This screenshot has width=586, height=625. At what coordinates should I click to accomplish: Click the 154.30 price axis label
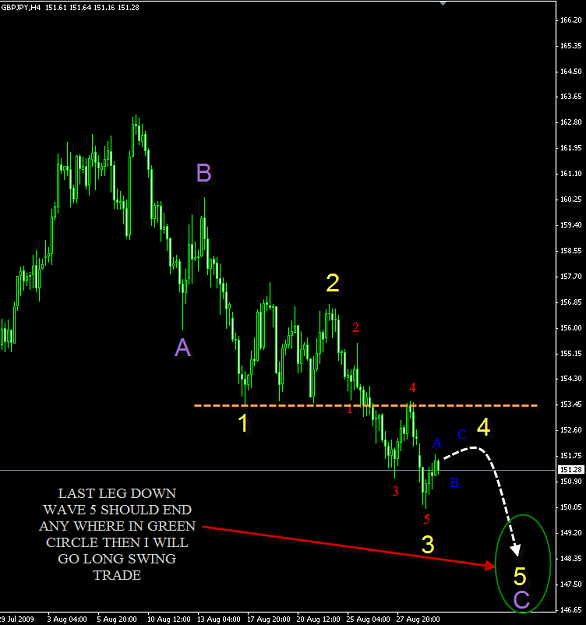point(571,378)
